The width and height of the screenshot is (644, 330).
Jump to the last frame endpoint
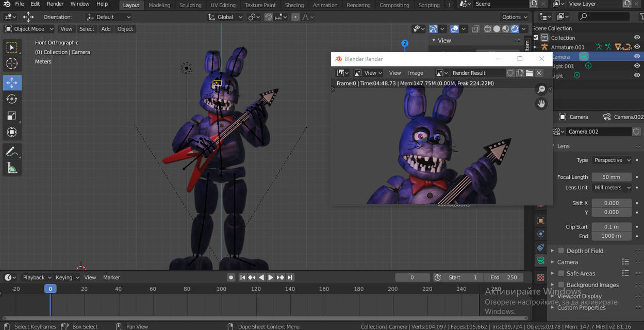(290, 277)
